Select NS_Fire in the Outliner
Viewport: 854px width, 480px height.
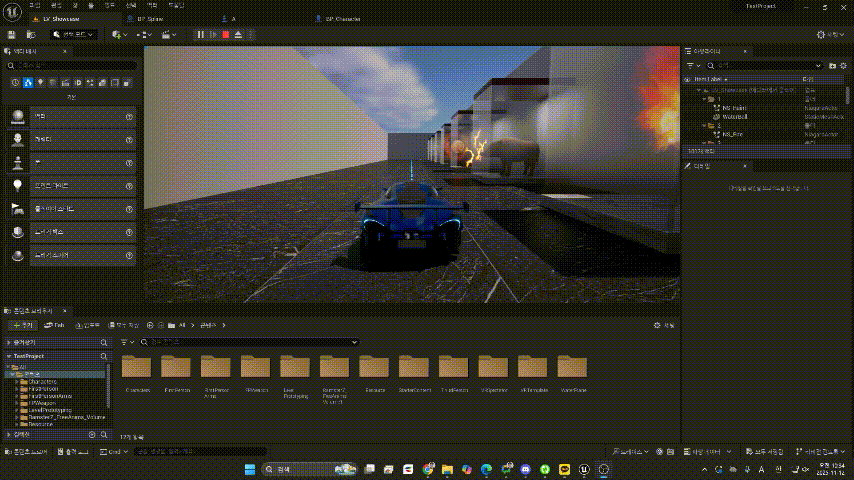[733, 134]
